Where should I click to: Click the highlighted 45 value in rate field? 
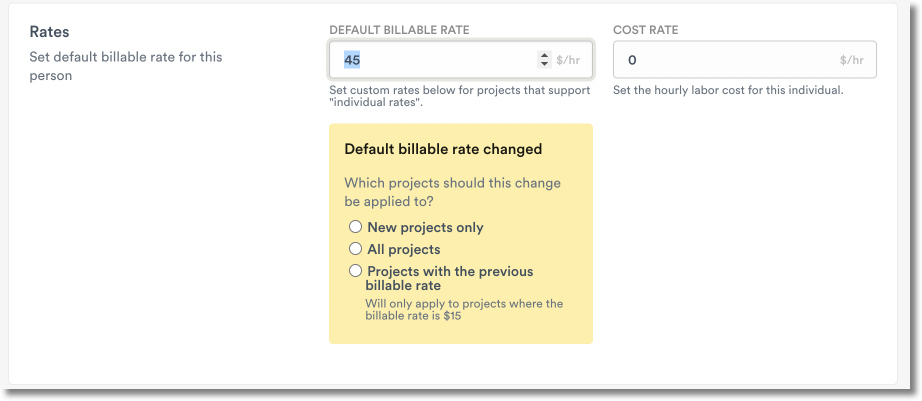[x=352, y=60]
